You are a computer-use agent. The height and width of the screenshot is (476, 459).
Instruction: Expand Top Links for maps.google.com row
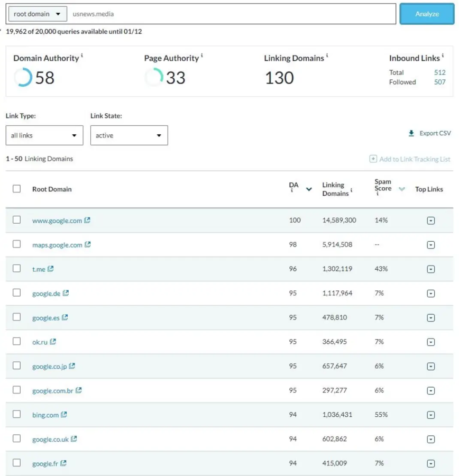point(431,245)
